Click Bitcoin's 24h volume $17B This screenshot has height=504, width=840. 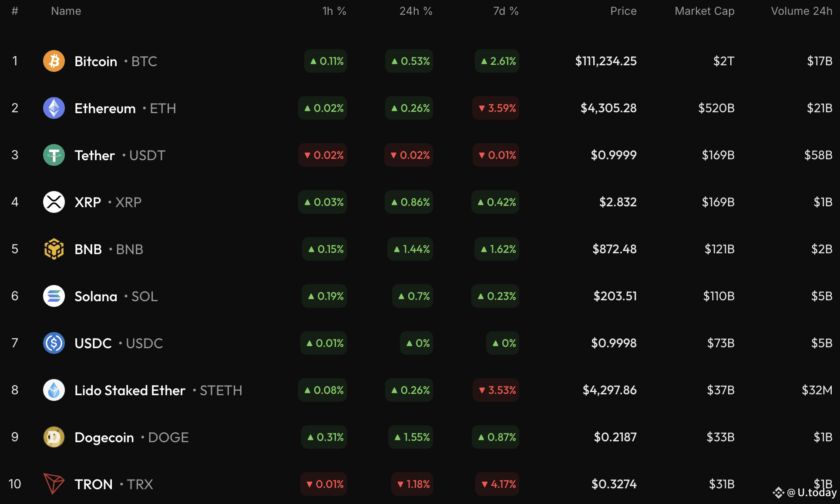[820, 61]
